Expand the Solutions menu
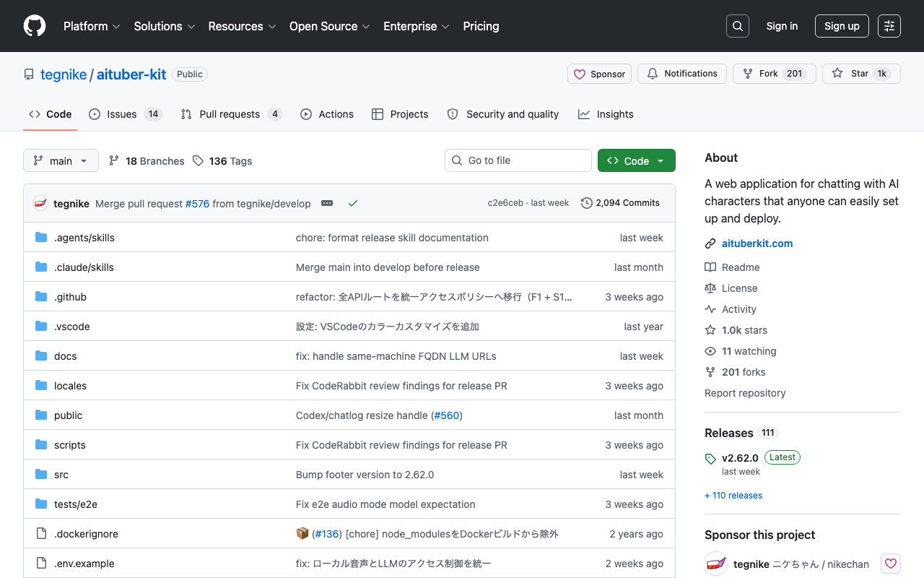 pyautogui.click(x=165, y=26)
